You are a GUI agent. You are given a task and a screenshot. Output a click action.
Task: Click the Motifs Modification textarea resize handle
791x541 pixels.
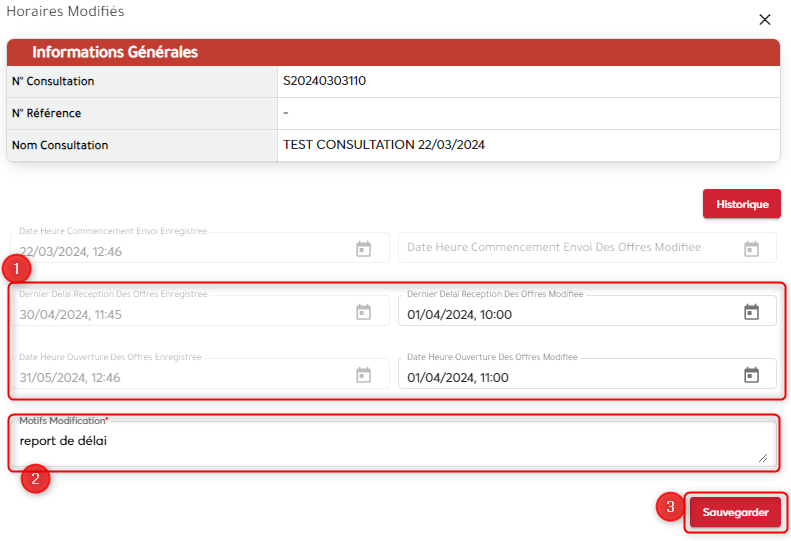pos(763,457)
